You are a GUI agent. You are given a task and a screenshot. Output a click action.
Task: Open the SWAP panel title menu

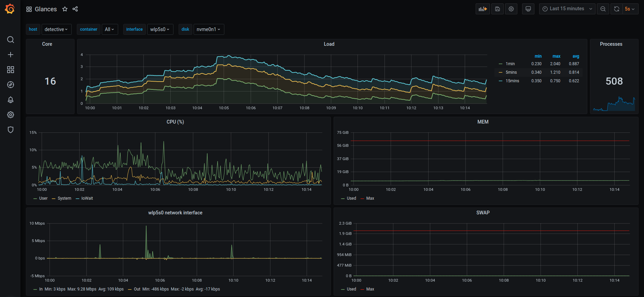point(483,213)
